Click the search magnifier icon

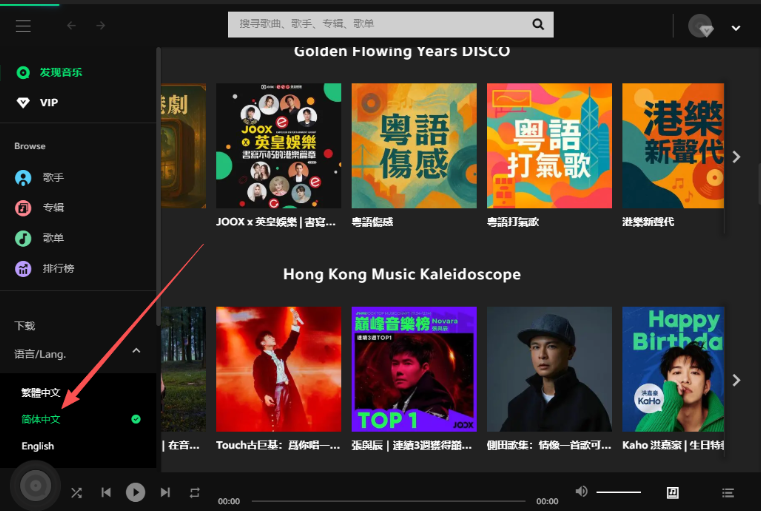tap(538, 24)
